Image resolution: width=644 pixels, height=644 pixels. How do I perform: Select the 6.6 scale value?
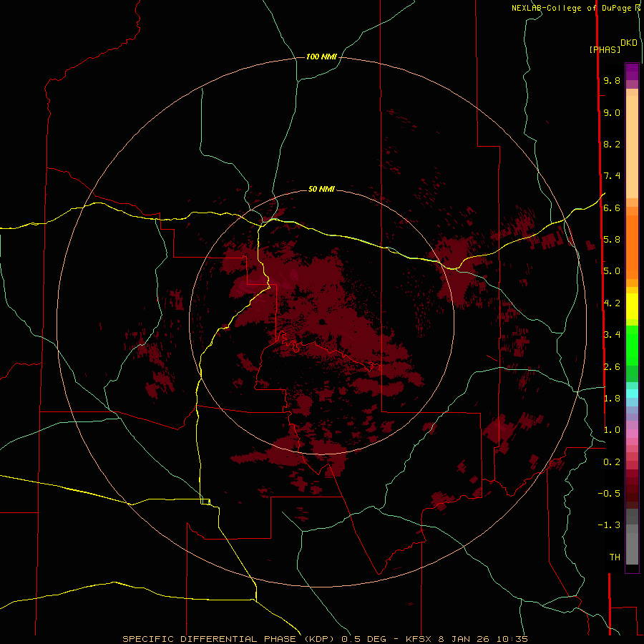click(612, 208)
